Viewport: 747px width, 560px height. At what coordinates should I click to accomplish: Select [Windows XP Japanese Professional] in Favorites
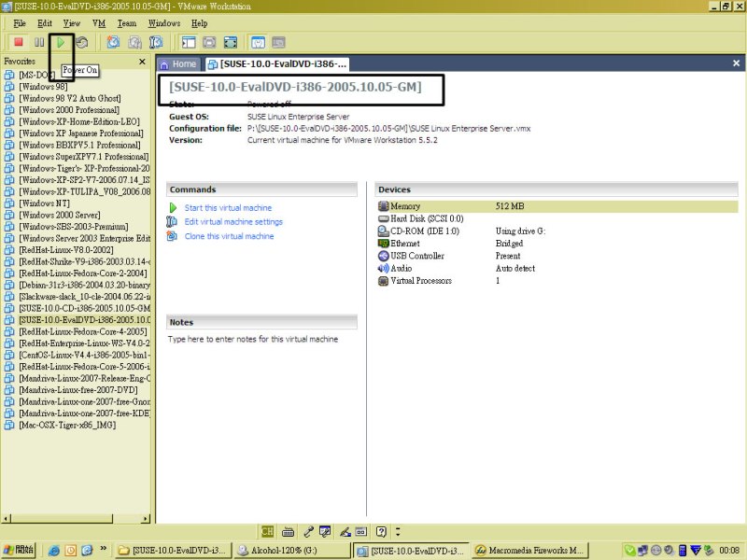(74, 133)
